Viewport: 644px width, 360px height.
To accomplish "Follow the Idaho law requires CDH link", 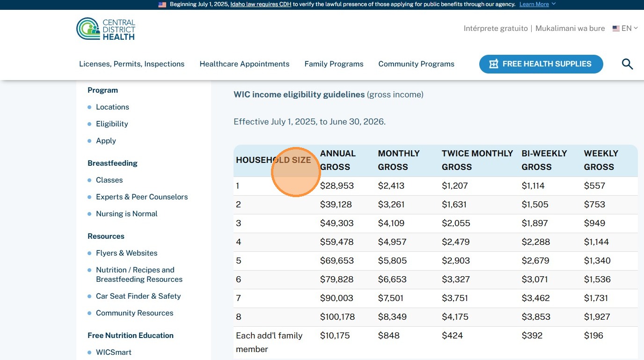I will pyautogui.click(x=261, y=4).
